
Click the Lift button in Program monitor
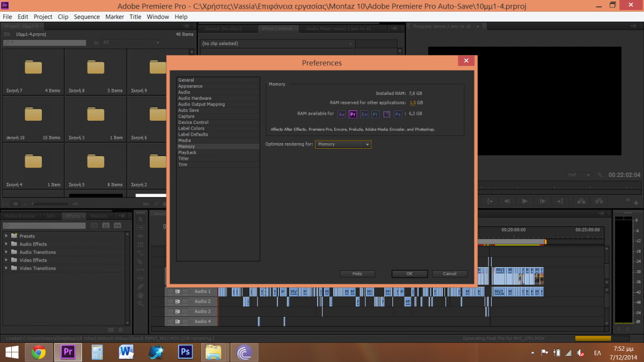580,201
